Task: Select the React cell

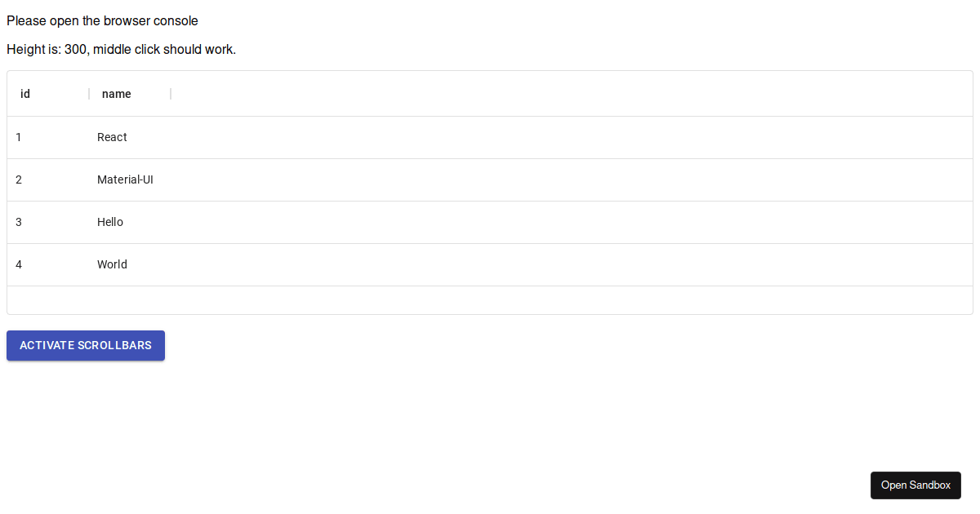Action: 113,137
